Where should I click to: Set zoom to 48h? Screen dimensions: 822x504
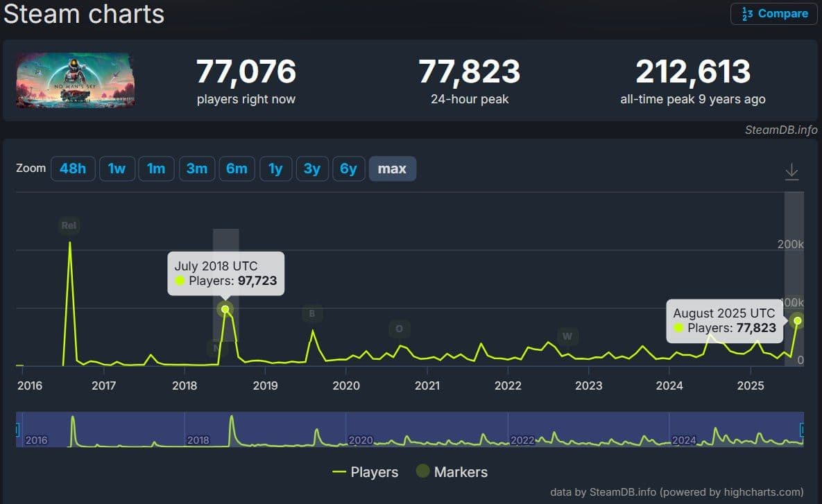pos(73,168)
